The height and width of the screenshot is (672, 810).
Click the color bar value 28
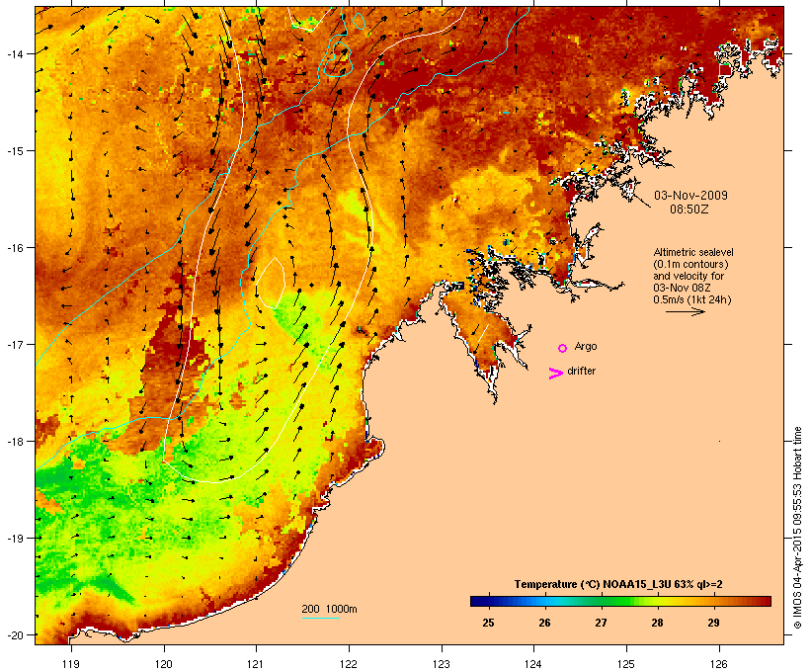point(657,623)
